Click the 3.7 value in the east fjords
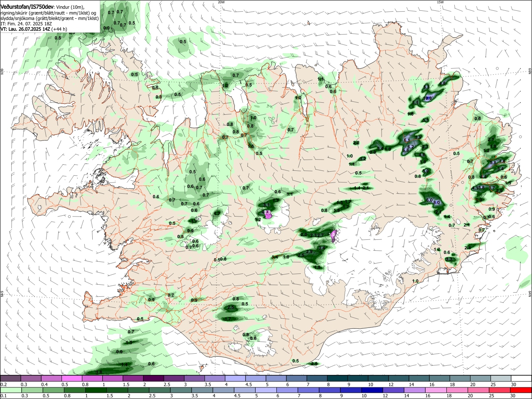 491,188
